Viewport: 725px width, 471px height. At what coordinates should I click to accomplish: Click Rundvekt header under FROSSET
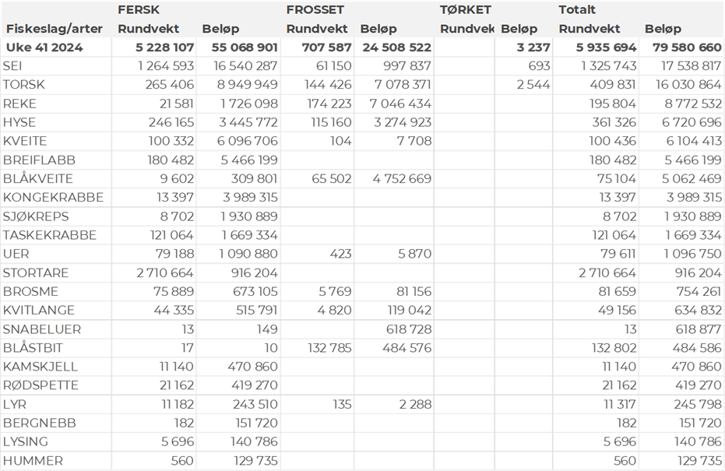318,29
